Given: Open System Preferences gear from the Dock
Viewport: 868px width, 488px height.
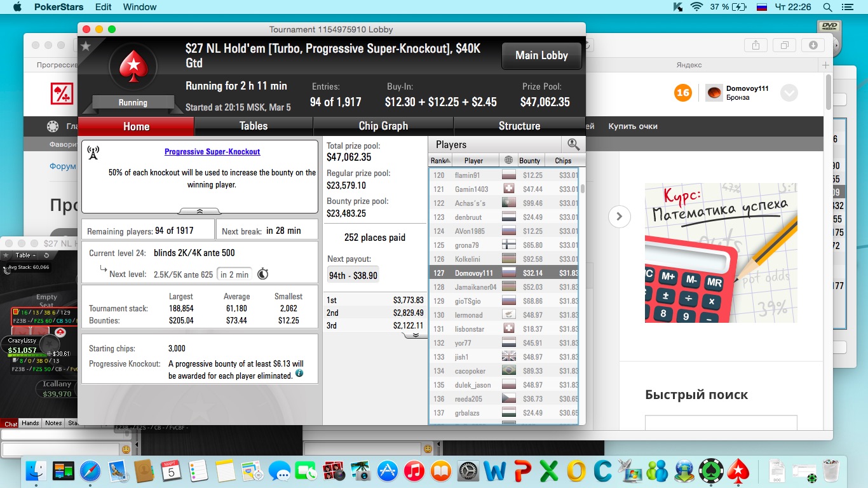Looking at the screenshot, I should point(468,471).
